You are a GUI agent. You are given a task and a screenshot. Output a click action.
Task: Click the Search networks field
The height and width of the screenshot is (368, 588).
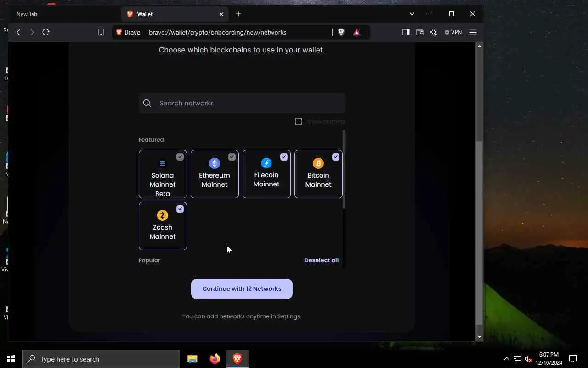coord(242,103)
